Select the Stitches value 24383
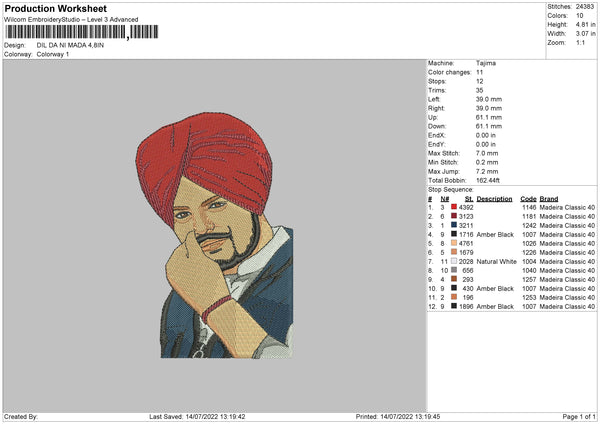Viewport: 600px width, 424px height. click(585, 7)
